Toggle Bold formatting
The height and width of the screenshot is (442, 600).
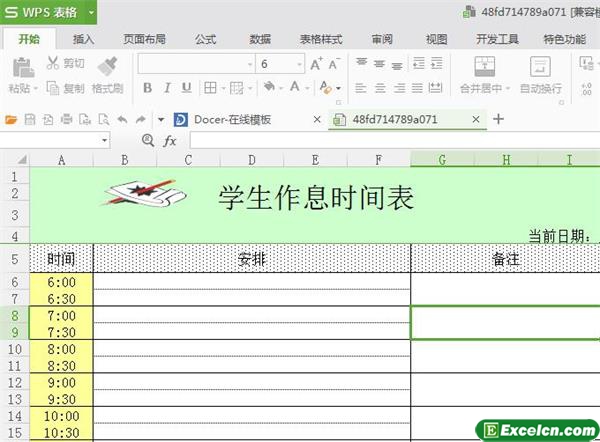pos(147,88)
